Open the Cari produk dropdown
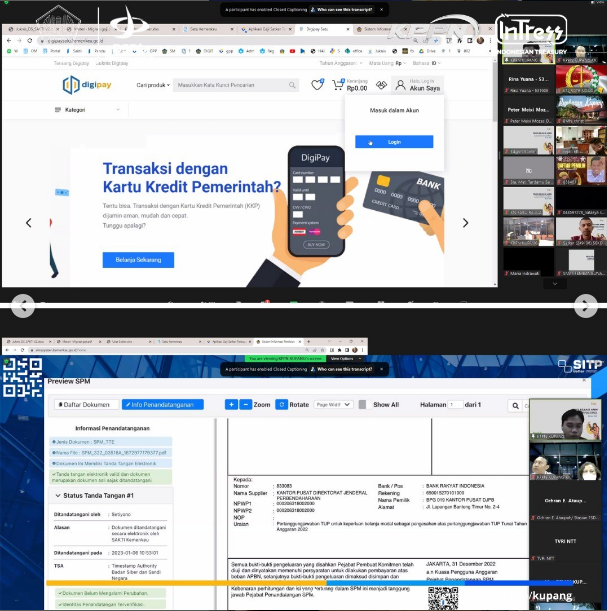Image resolution: width=607 pixels, height=611 pixels. [x=152, y=86]
